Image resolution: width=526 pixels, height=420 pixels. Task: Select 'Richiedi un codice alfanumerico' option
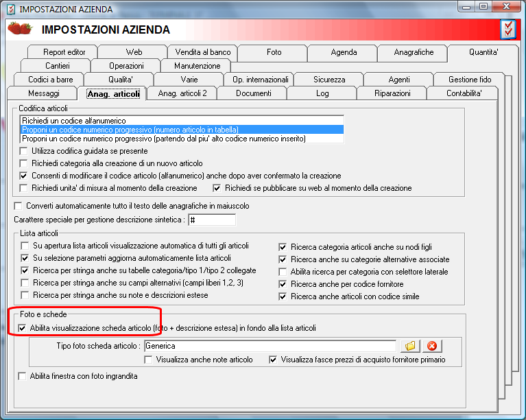pos(182,121)
